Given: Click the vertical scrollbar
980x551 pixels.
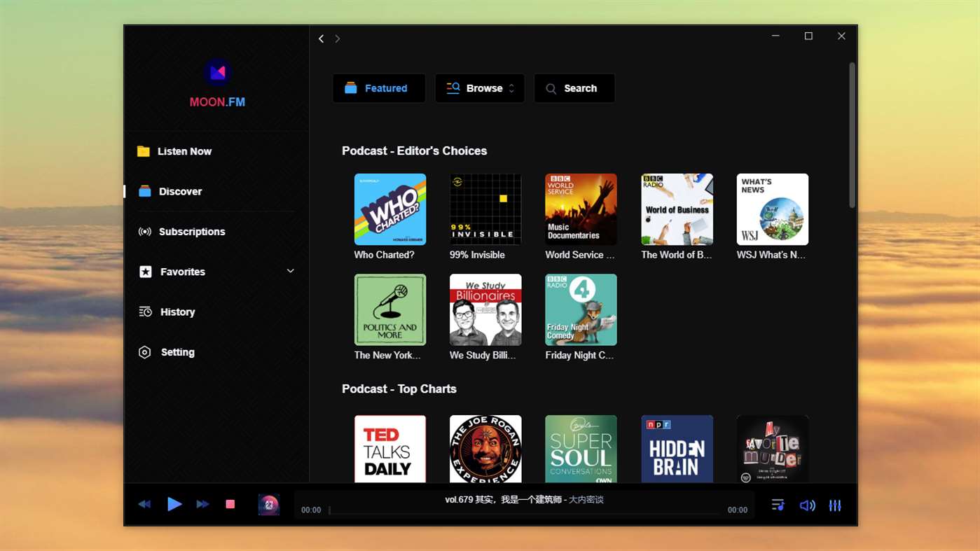Looking at the screenshot, I should (852, 134).
